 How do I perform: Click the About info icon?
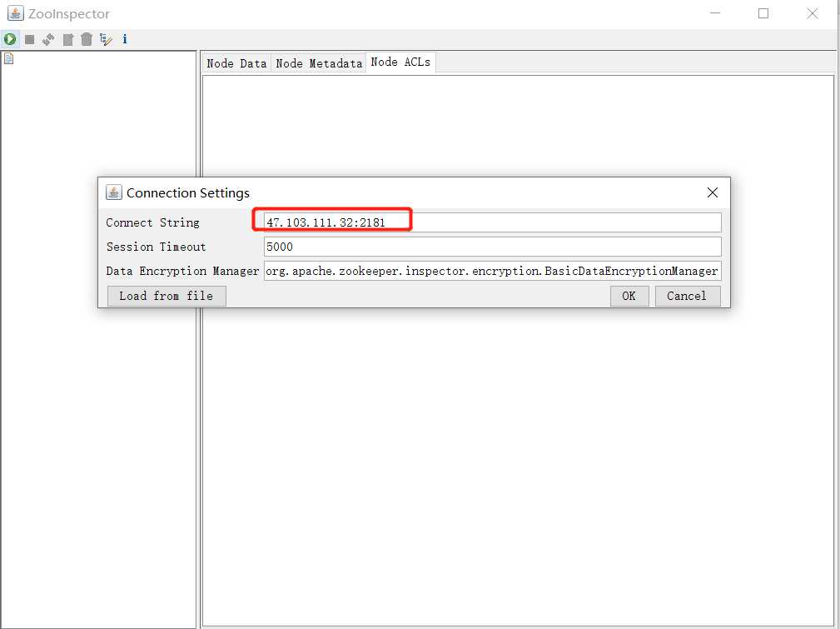pyautogui.click(x=125, y=38)
